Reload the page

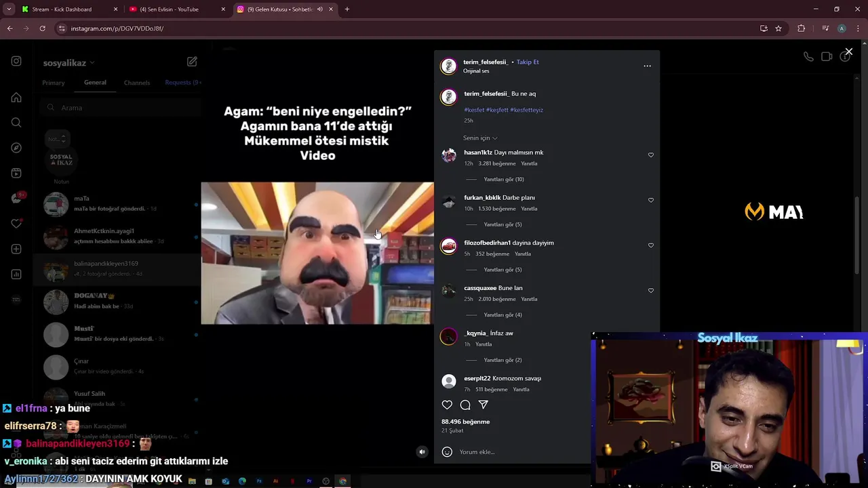[42, 28]
